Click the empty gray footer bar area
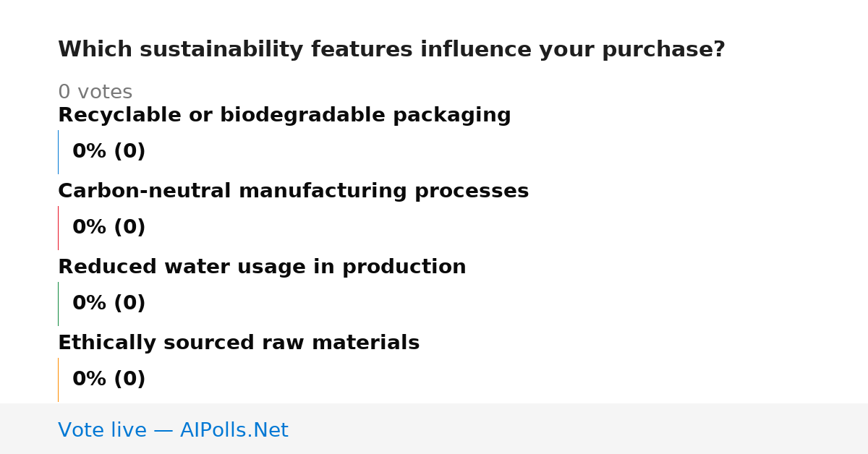 pos(579,429)
